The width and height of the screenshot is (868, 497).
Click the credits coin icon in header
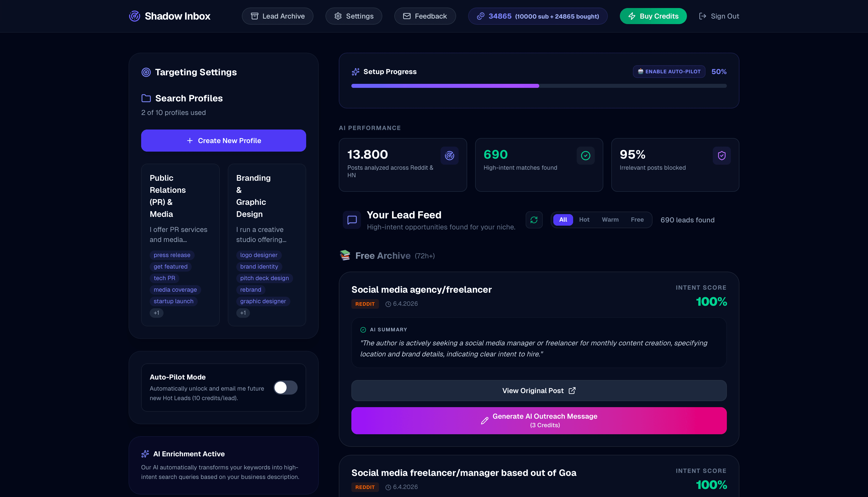coord(481,16)
